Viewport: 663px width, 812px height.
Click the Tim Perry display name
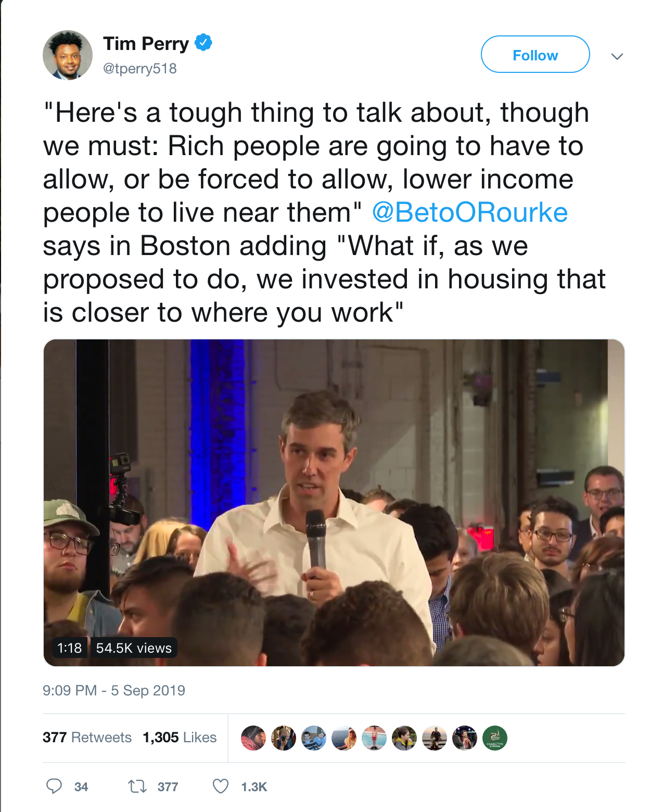(146, 44)
